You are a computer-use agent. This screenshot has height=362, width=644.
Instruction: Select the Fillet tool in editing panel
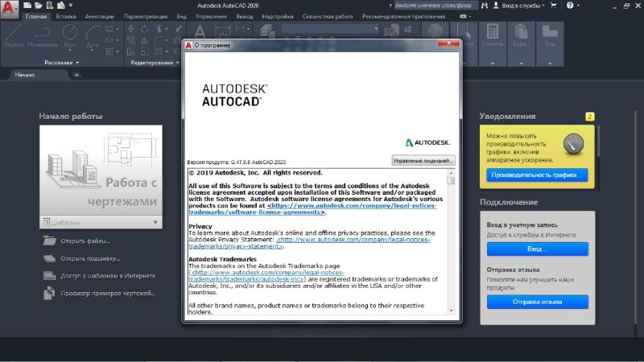pos(159,40)
